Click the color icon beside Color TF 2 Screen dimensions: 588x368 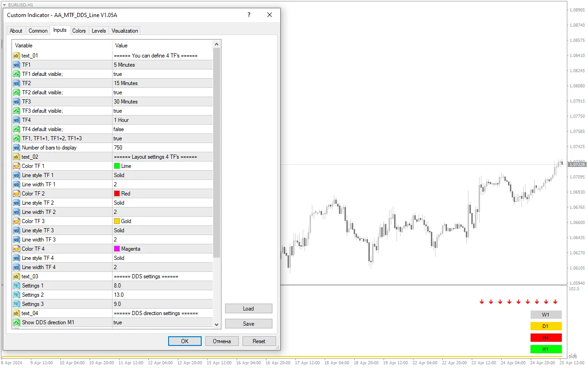(x=16, y=193)
